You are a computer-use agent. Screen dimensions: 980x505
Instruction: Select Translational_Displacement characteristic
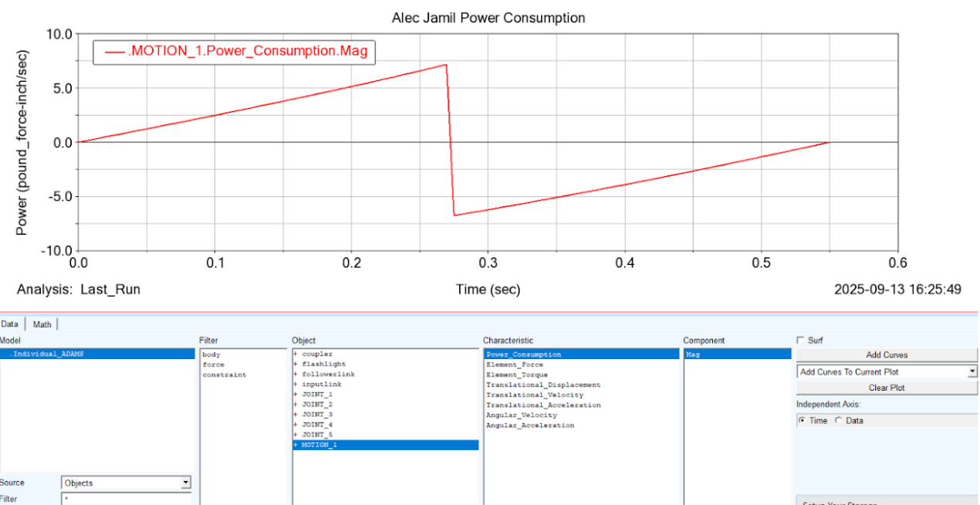click(543, 385)
